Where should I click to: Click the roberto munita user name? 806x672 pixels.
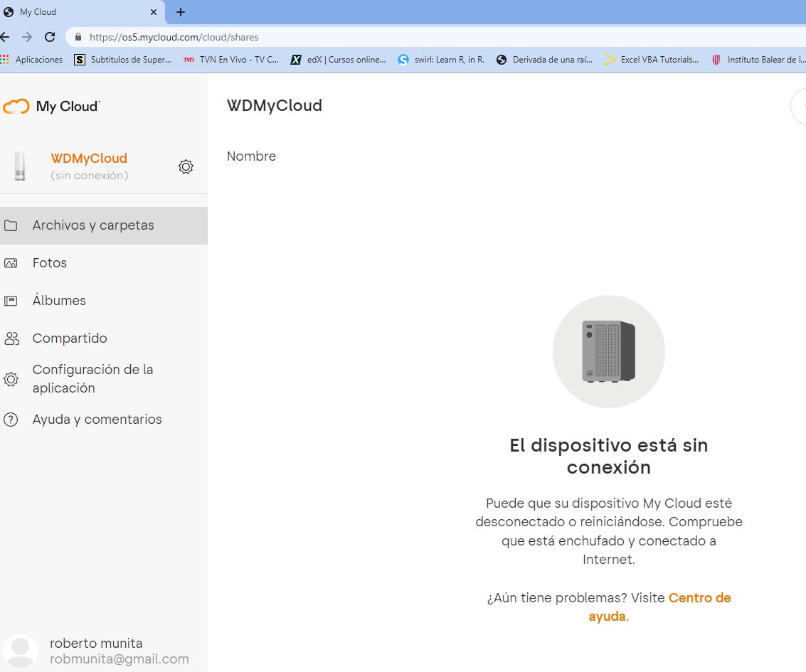(x=96, y=644)
